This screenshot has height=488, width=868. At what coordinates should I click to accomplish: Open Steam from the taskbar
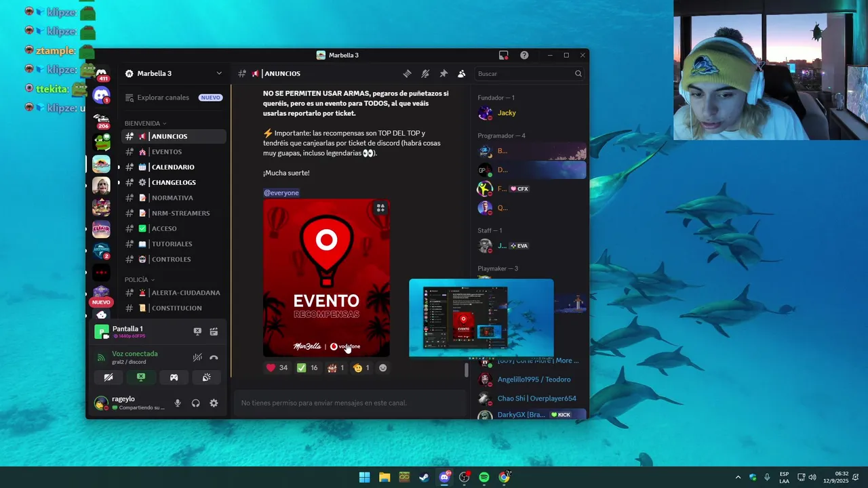[424, 477]
